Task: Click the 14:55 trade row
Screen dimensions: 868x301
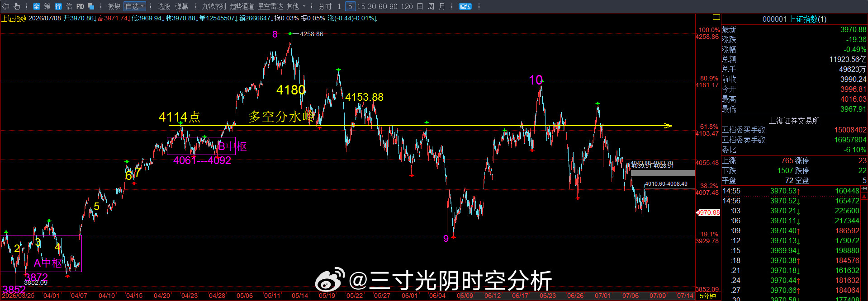Action: pos(791,191)
